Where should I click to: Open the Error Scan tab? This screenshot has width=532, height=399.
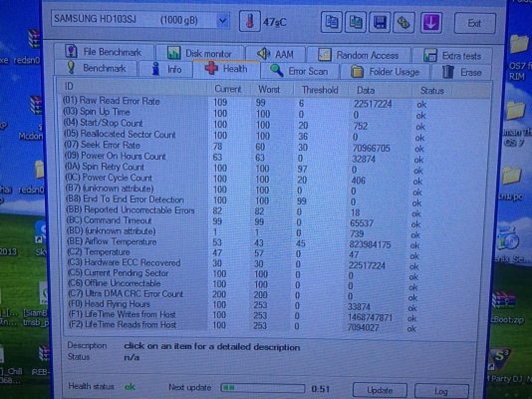(299, 71)
